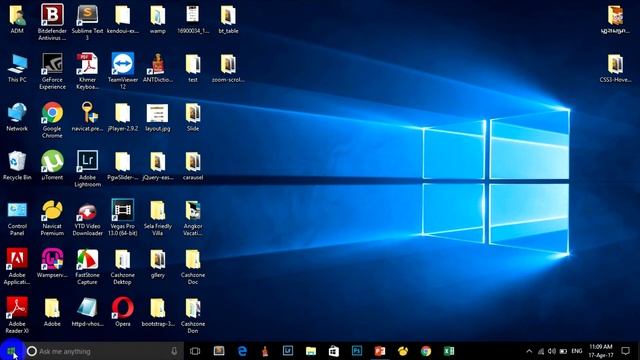640x360 pixels.
Task: Open Excel from the taskbar
Action: (449, 351)
